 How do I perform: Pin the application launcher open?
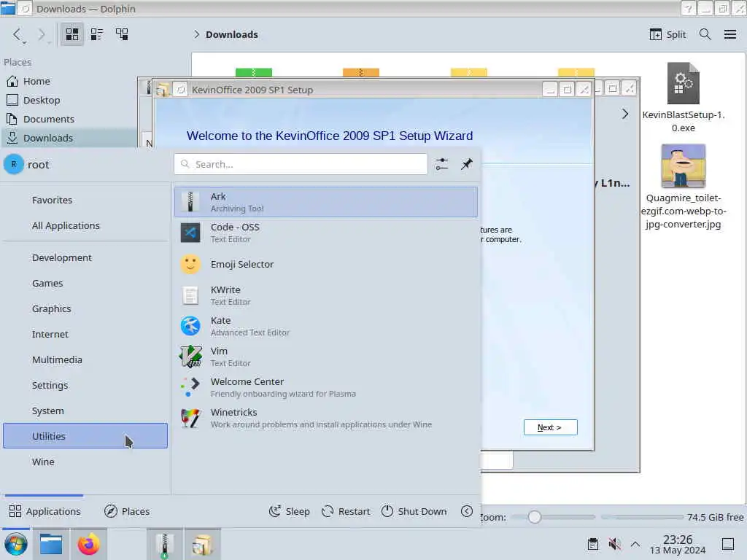[x=466, y=164]
